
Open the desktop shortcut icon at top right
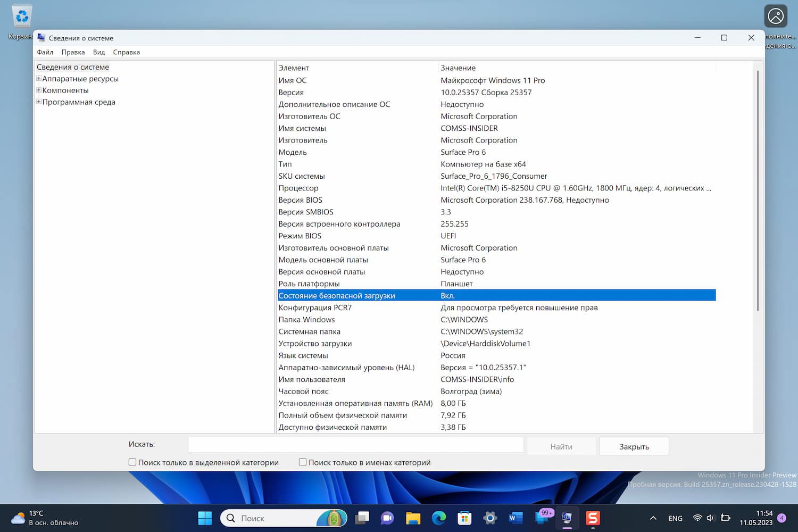point(776,16)
